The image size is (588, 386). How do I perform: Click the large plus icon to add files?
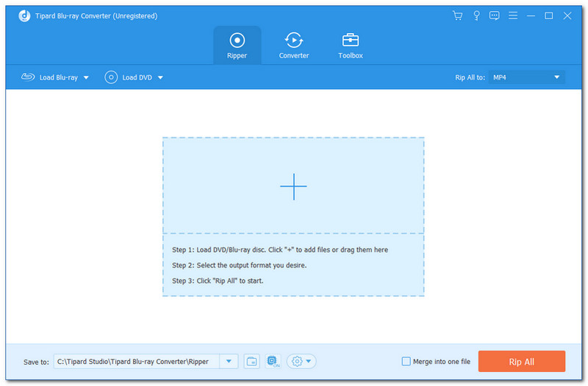(293, 187)
